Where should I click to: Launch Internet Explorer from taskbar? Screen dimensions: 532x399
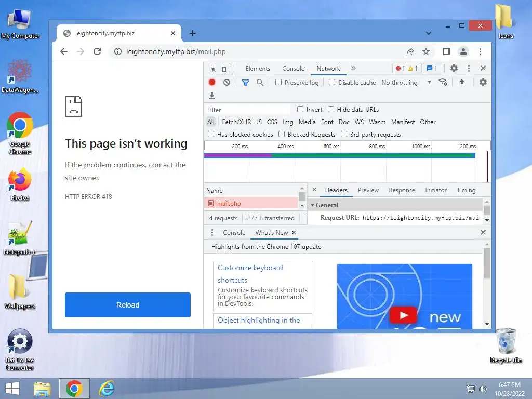(107, 389)
